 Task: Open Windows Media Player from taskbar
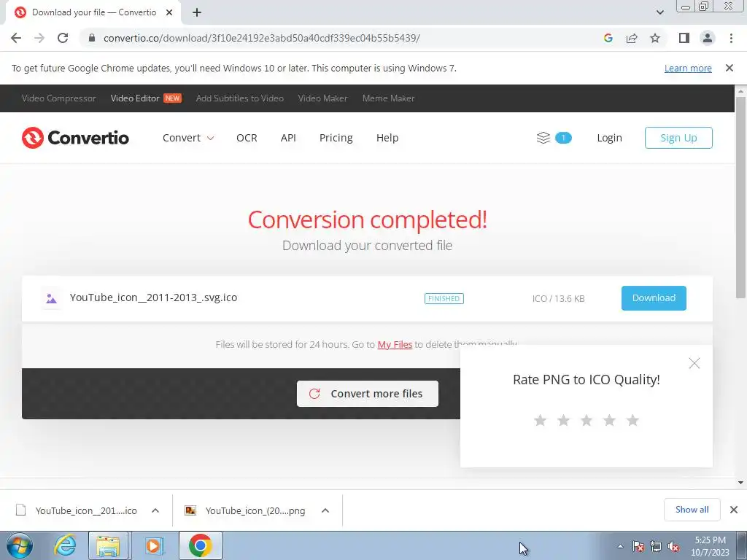click(153, 545)
